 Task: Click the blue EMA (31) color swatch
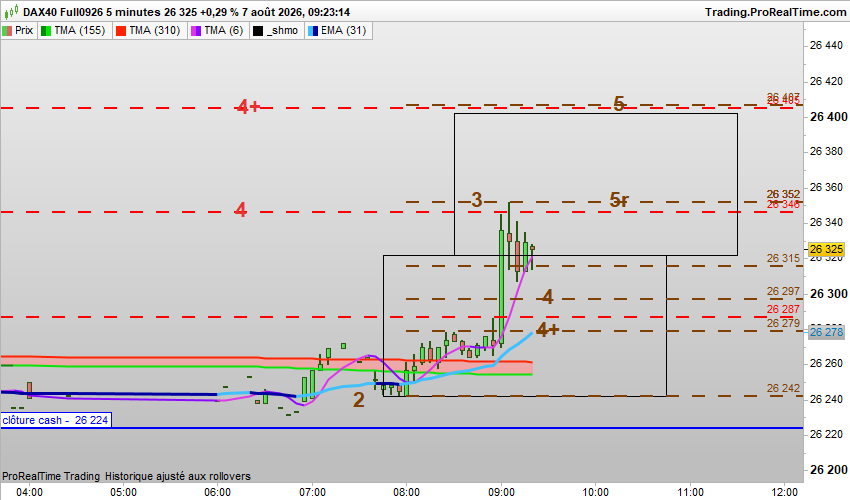click(313, 31)
